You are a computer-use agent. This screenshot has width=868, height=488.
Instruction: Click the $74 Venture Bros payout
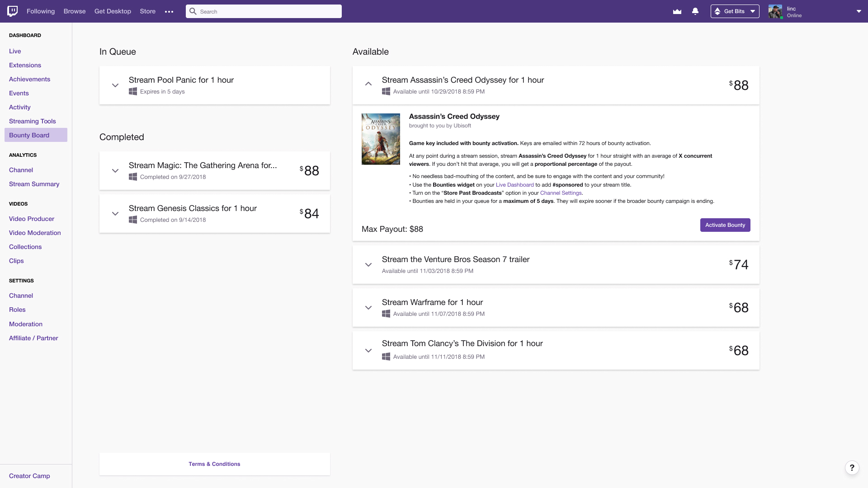[x=739, y=264]
